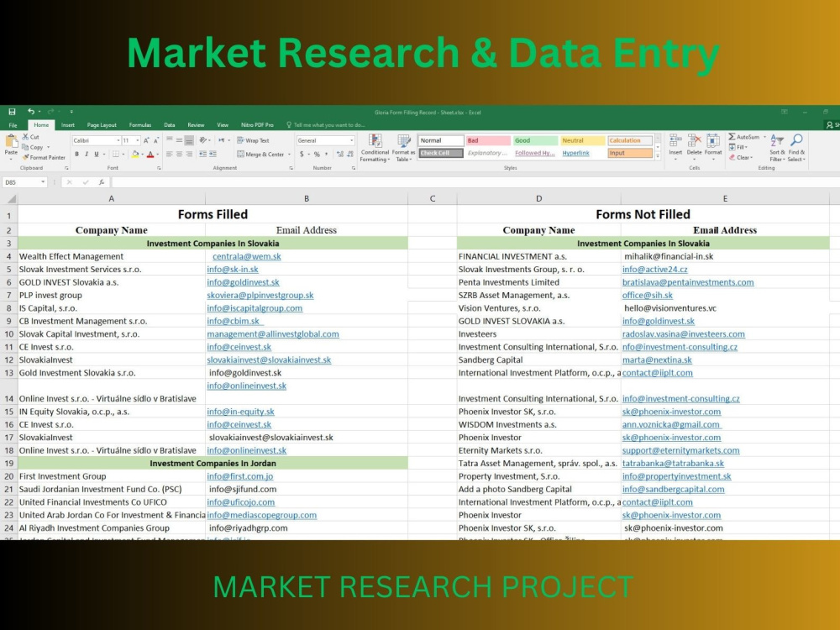Click the Align Left icon
The image size is (840, 630).
click(x=170, y=155)
